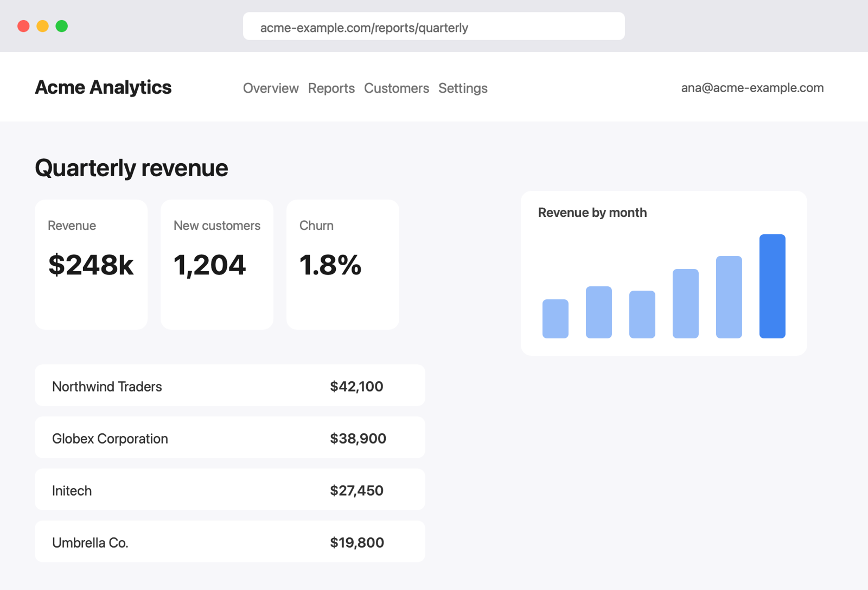Maximize the window with green button
This screenshot has height=590, width=868.
coord(62,26)
